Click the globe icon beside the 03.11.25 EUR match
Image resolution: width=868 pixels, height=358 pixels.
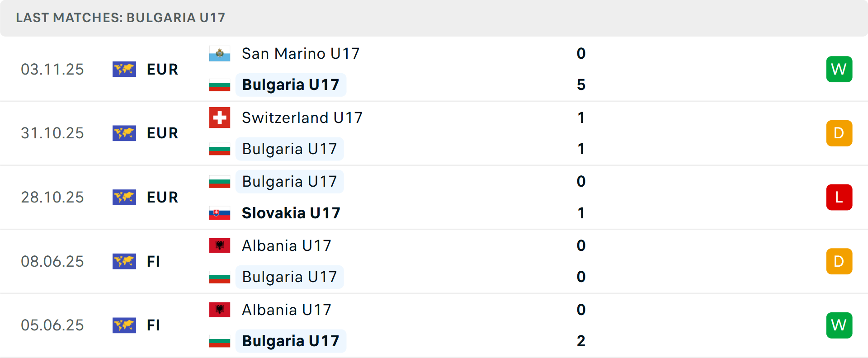click(124, 69)
